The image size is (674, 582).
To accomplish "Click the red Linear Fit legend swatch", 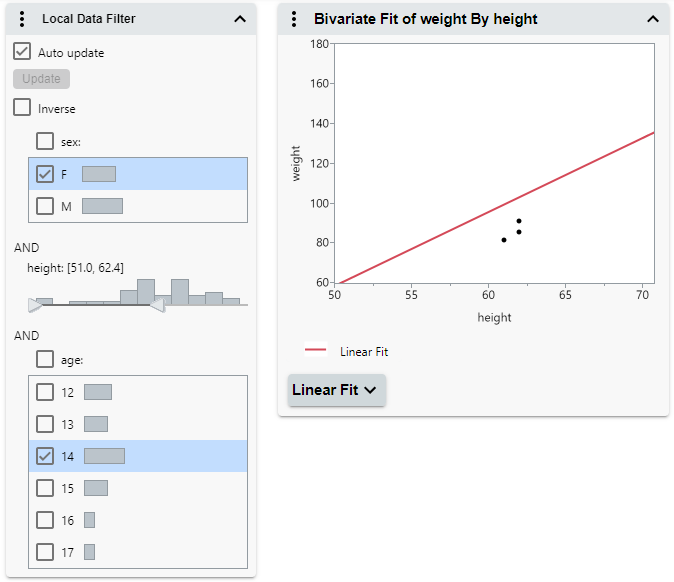I will [x=316, y=351].
